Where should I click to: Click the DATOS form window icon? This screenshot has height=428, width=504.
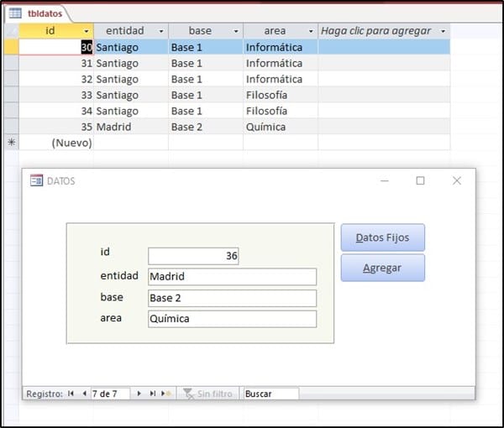pos(36,180)
